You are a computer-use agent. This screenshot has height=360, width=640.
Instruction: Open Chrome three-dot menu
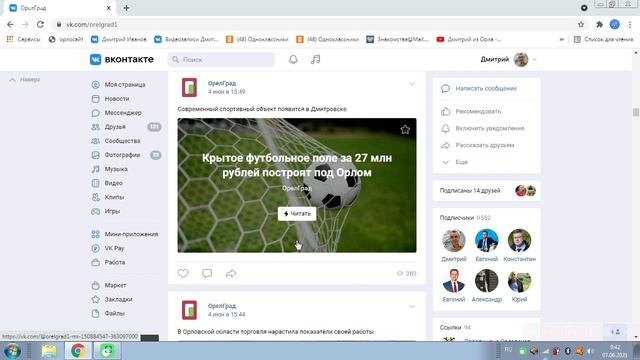tap(630, 24)
